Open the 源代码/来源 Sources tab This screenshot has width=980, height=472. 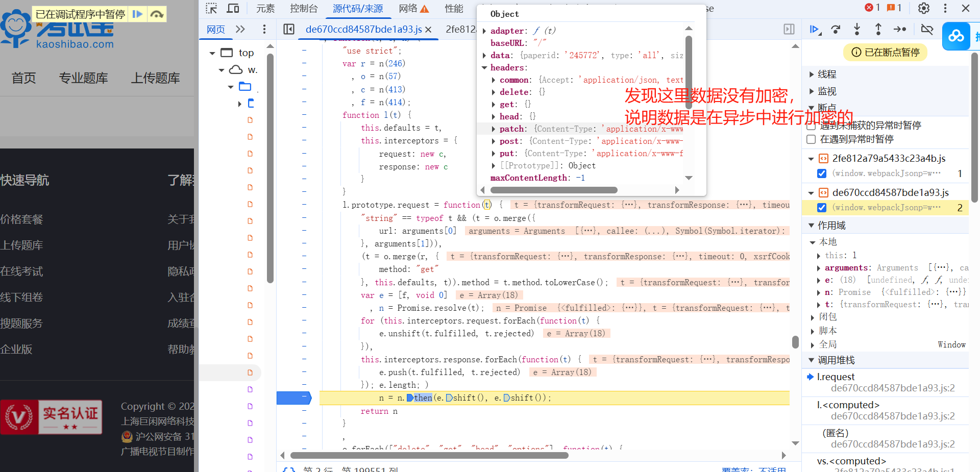click(x=358, y=8)
